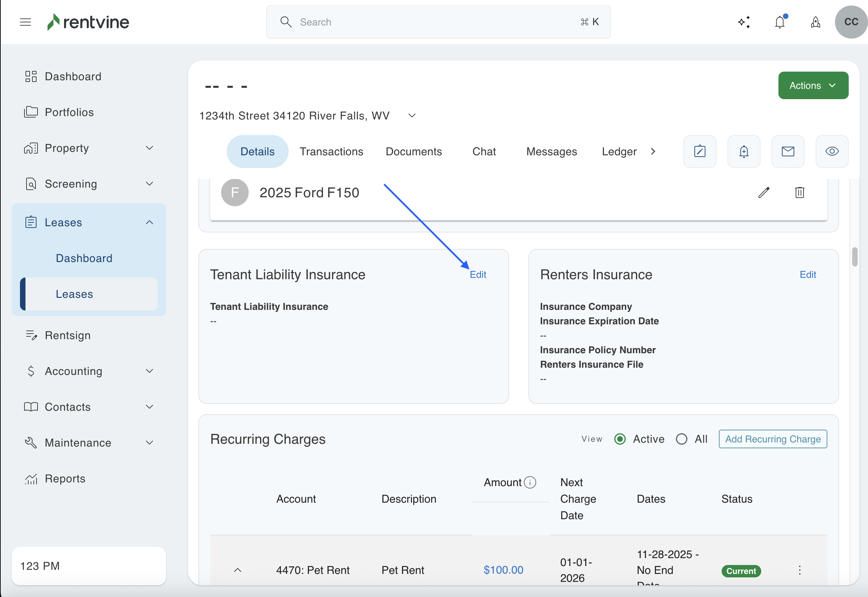Click Add Recurring Charge button

[773, 439]
